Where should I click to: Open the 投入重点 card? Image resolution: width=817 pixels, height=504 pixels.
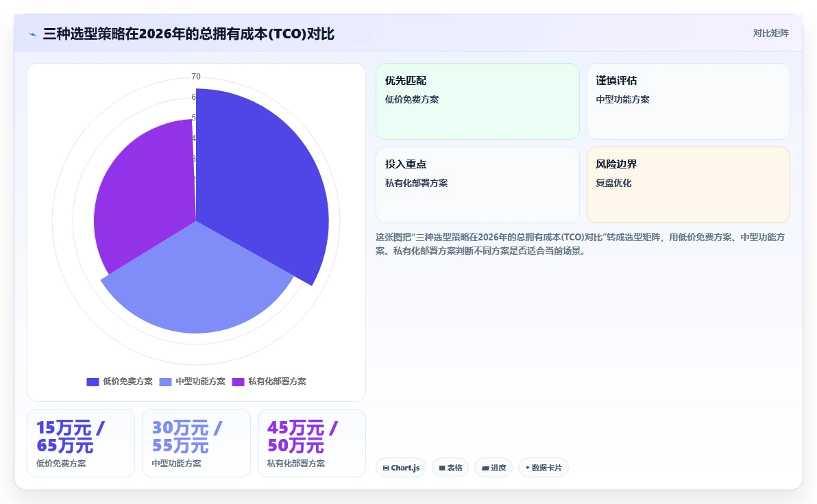(x=477, y=185)
